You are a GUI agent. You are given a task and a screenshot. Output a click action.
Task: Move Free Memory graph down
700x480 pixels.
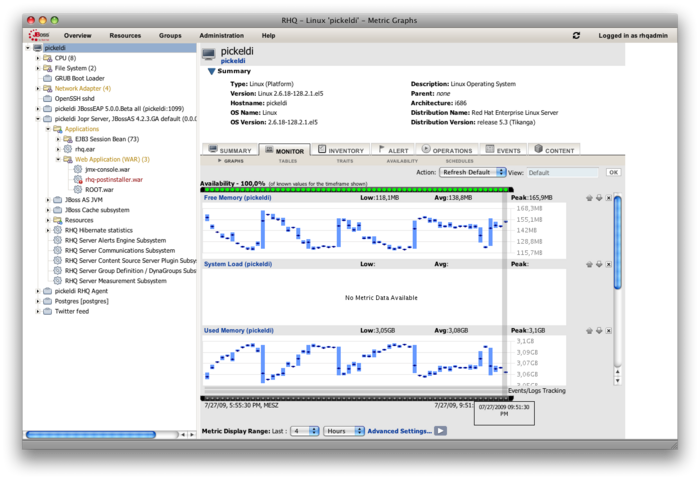point(599,198)
